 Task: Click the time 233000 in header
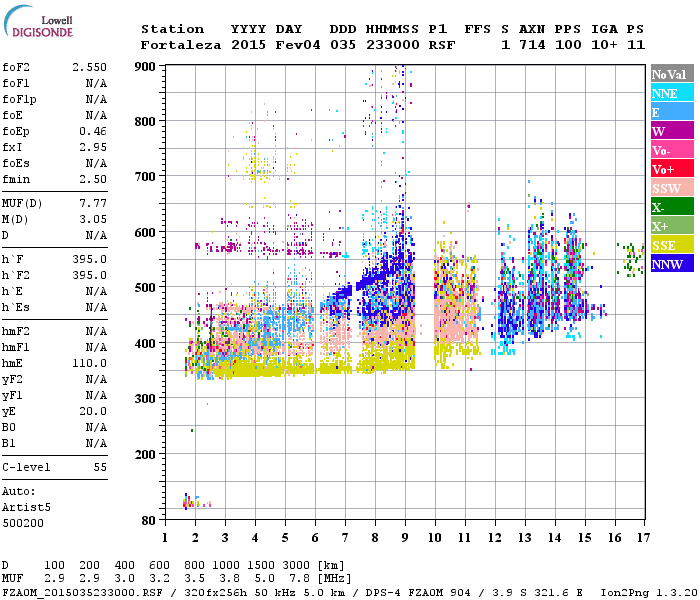[392, 45]
